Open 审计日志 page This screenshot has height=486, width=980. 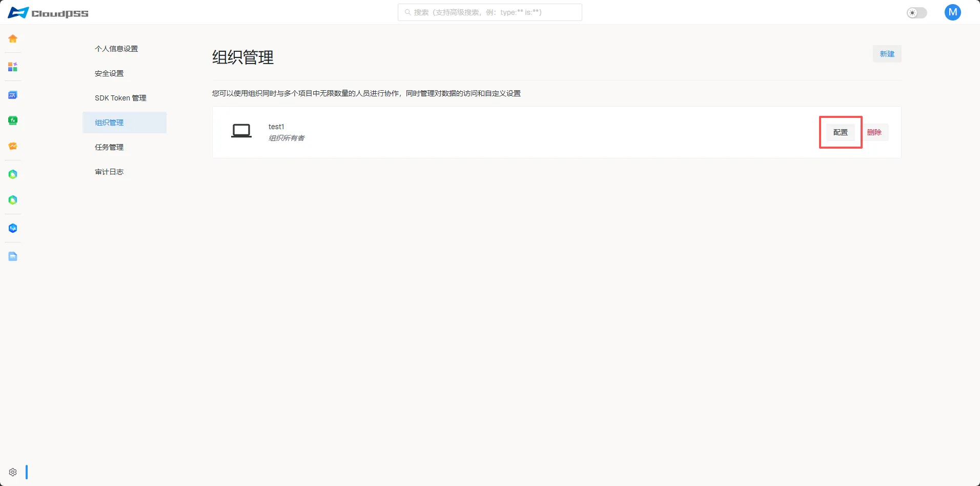pos(125,172)
